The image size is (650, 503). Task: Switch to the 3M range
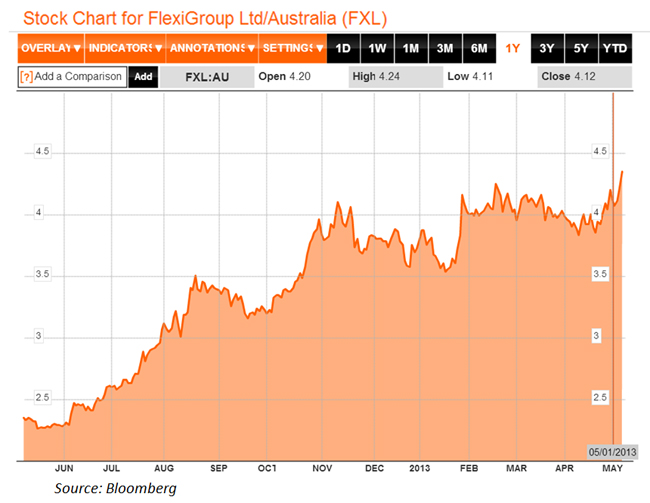click(x=445, y=48)
